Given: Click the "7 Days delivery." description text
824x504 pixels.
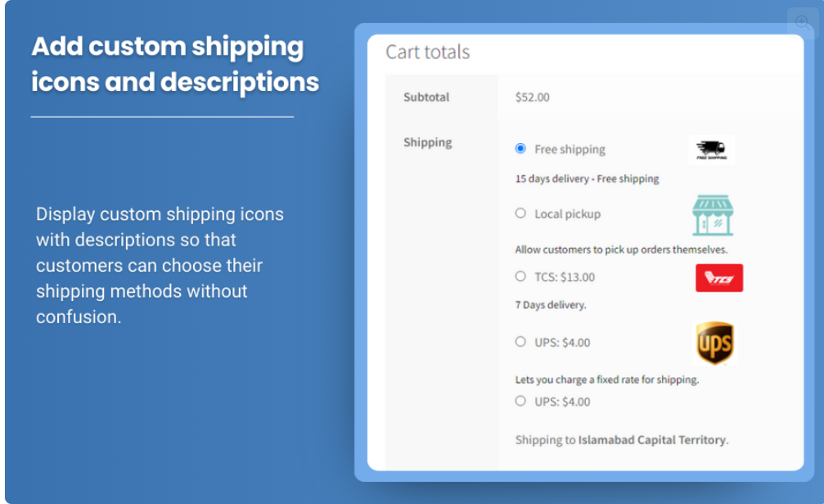Looking at the screenshot, I should (x=551, y=304).
